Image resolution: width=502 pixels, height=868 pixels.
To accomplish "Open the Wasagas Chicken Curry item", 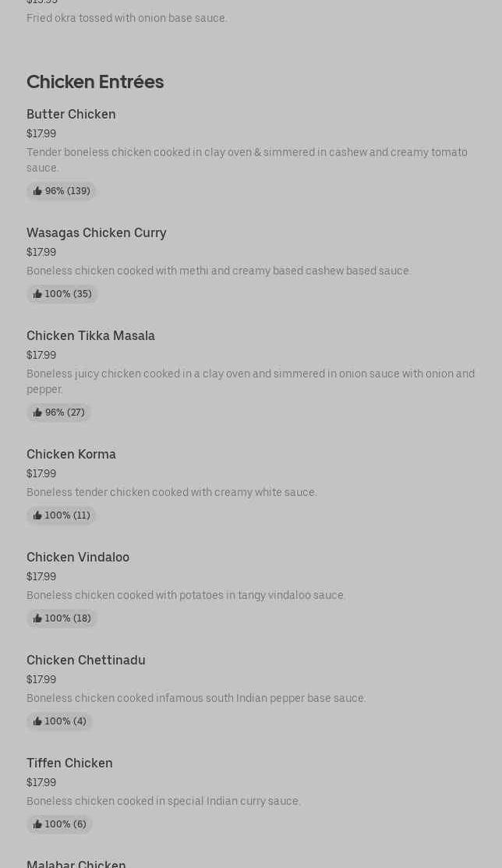I will pyautogui.click(x=96, y=233).
